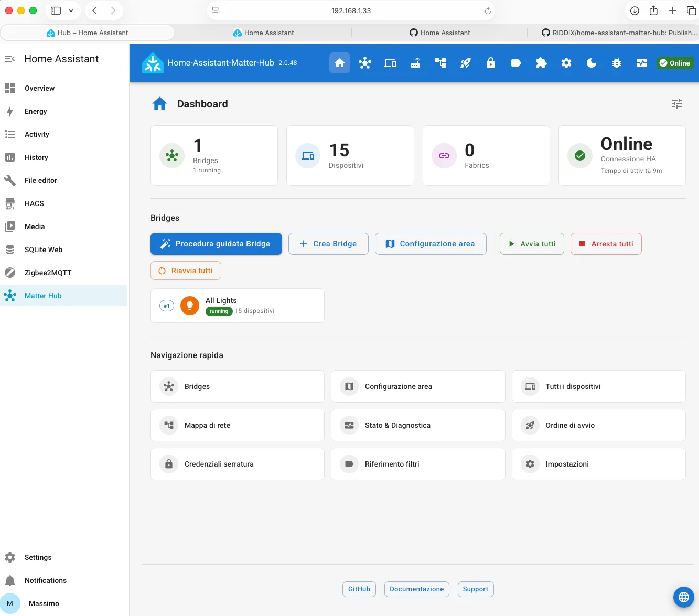Open the All Lights bridge card

(x=238, y=306)
